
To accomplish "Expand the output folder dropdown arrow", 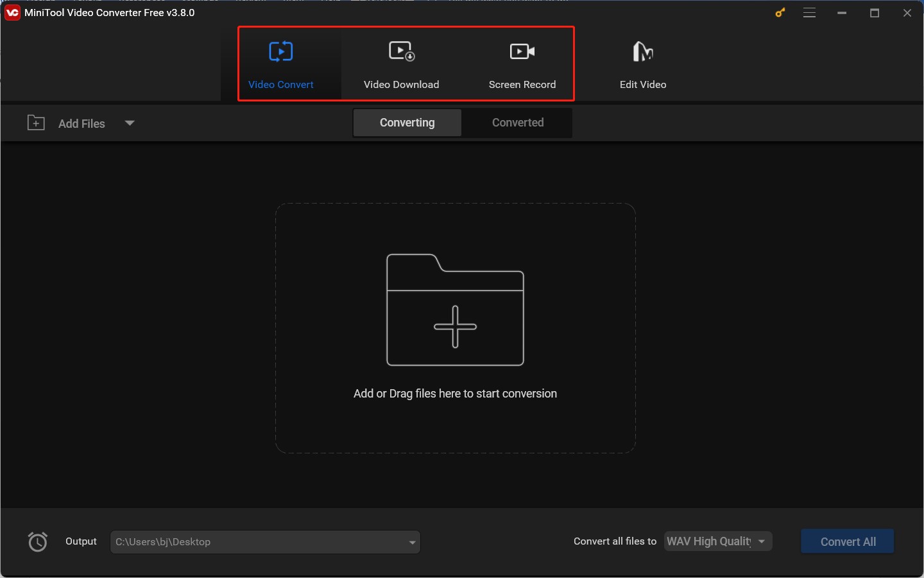I will tap(412, 543).
